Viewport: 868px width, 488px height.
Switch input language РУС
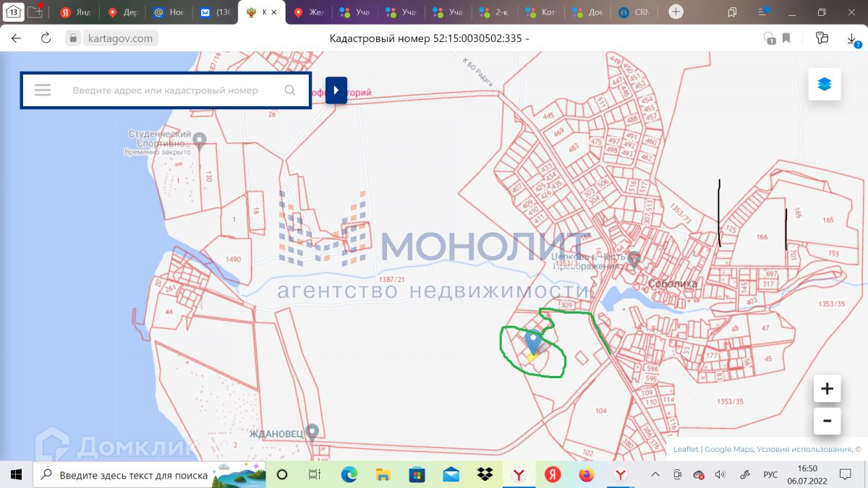771,475
